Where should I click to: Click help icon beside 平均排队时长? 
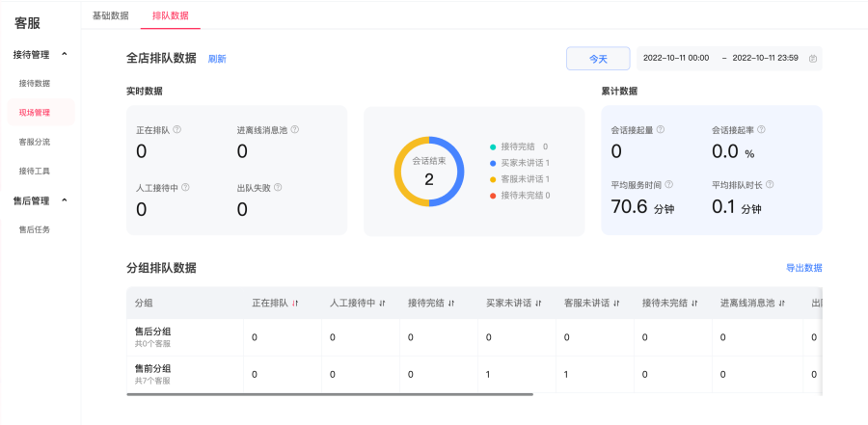pos(770,184)
